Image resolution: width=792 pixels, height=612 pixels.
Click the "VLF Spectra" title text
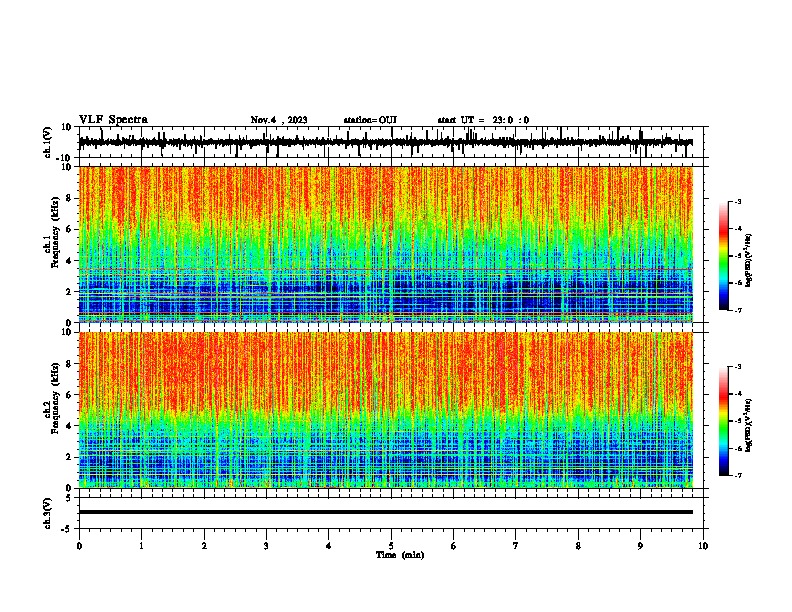click(113, 120)
